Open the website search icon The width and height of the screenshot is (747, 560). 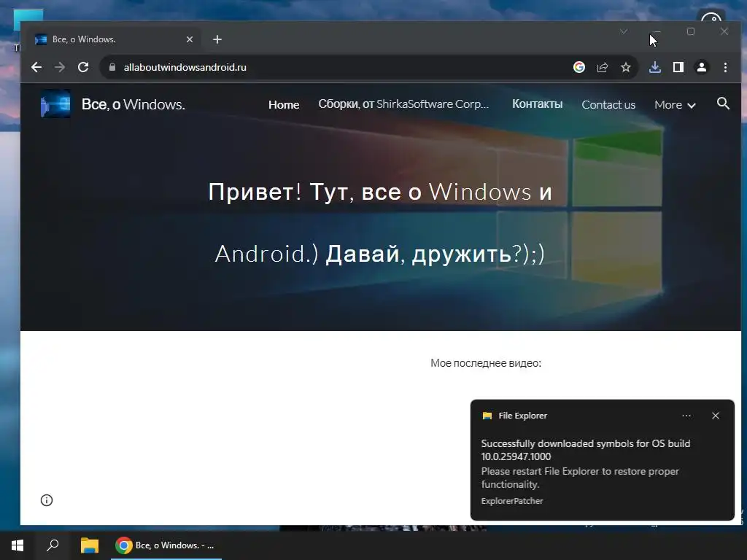pos(723,104)
